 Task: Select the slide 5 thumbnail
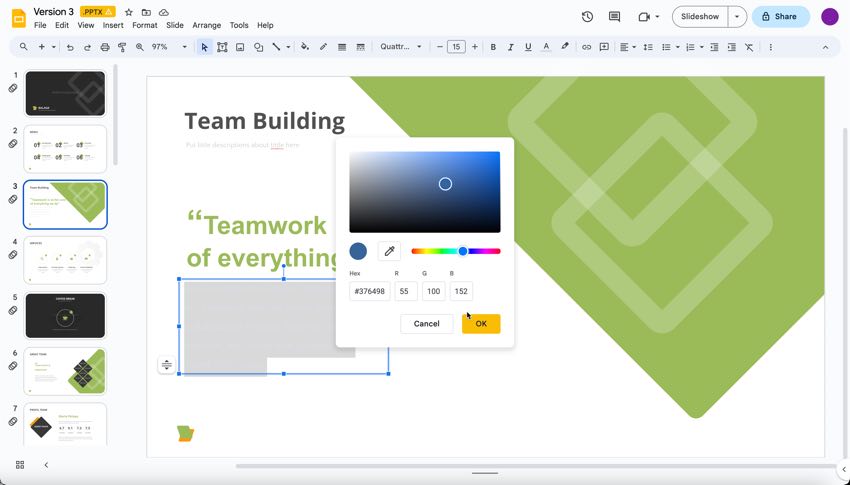coord(65,316)
